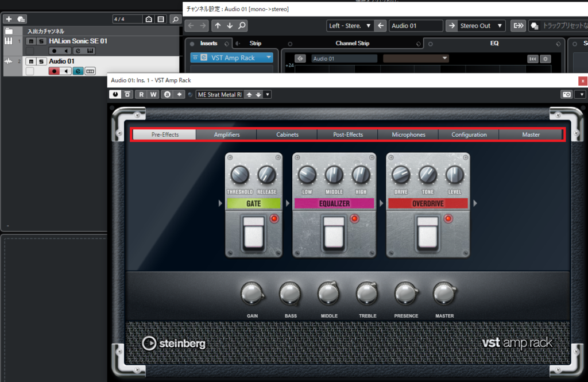Click the A/B compare icon in plugin toolbar
The height and width of the screenshot is (382, 588).
click(167, 95)
